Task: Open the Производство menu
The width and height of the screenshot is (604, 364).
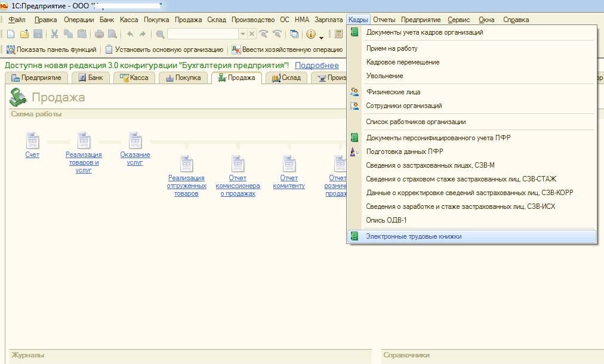Action: coord(253,20)
